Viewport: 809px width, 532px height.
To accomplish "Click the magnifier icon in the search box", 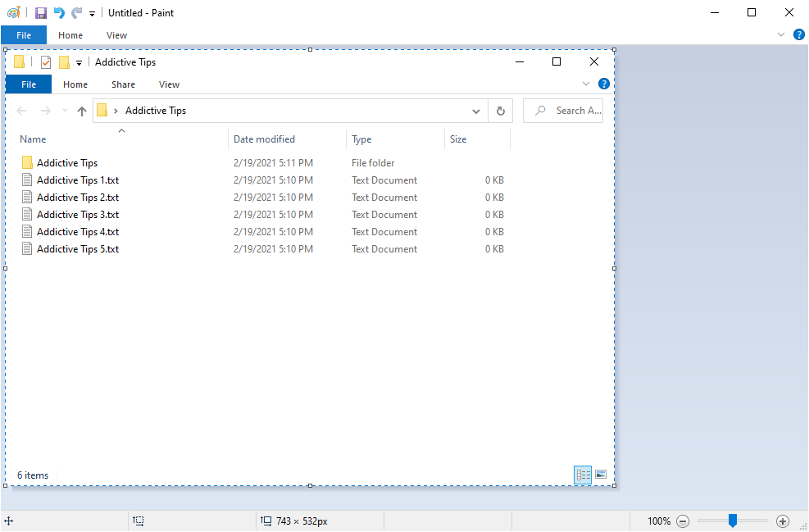I will [x=540, y=111].
